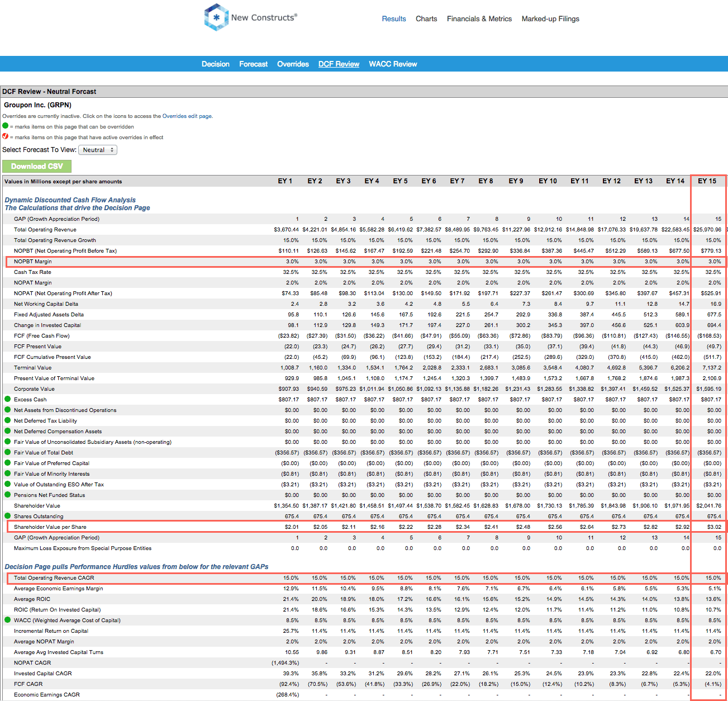Click the red legend icon for active overrides

(6, 136)
